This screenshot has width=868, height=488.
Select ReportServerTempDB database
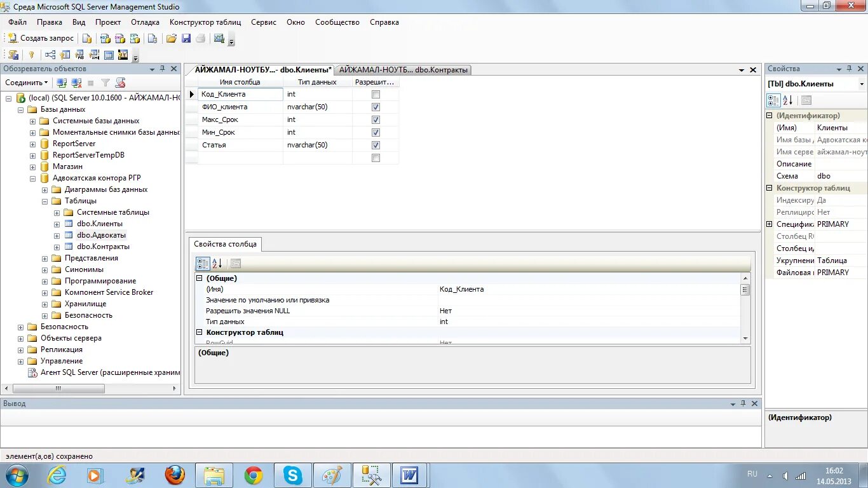[88, 155]
